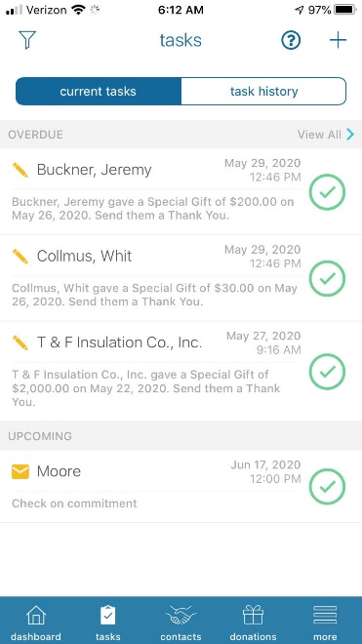362x644 pixels.
Task: Open donations gift icon in bottom bar
Action: pos(253,622)
